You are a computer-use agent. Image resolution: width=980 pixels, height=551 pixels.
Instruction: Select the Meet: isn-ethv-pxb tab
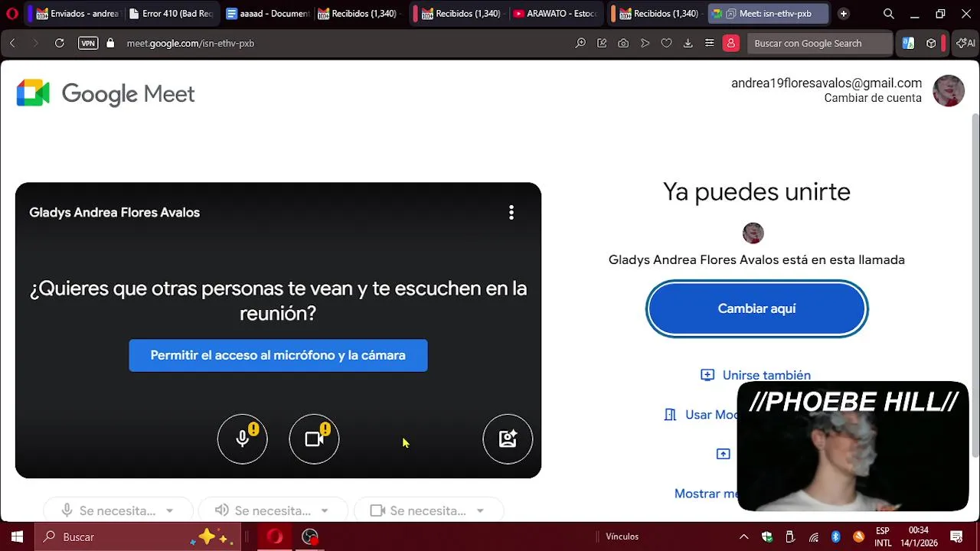click(x=768, y=14)
